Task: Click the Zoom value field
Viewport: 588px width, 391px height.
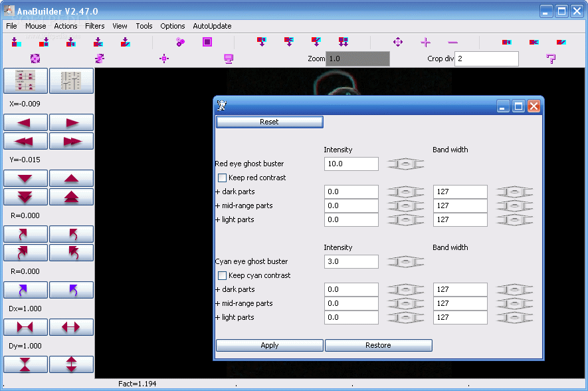Action: coord(357,59)
